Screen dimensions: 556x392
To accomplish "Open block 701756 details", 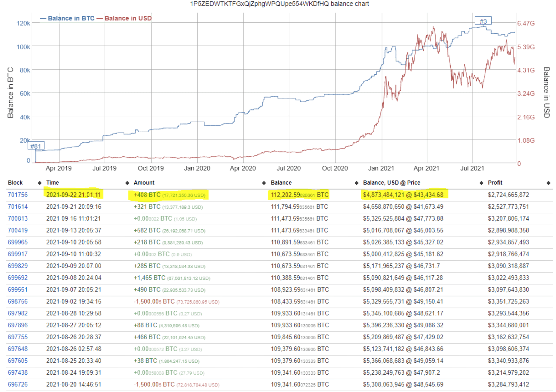I will click(18, 195).
